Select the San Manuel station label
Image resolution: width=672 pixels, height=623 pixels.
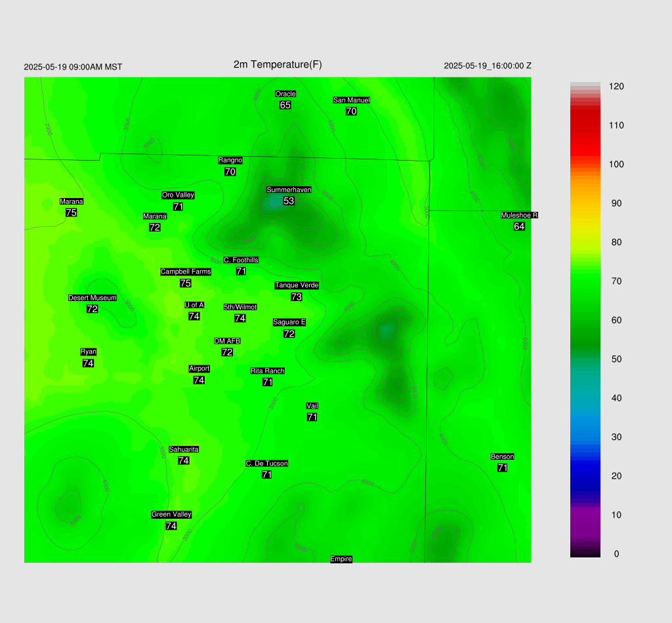coord(352,100)
